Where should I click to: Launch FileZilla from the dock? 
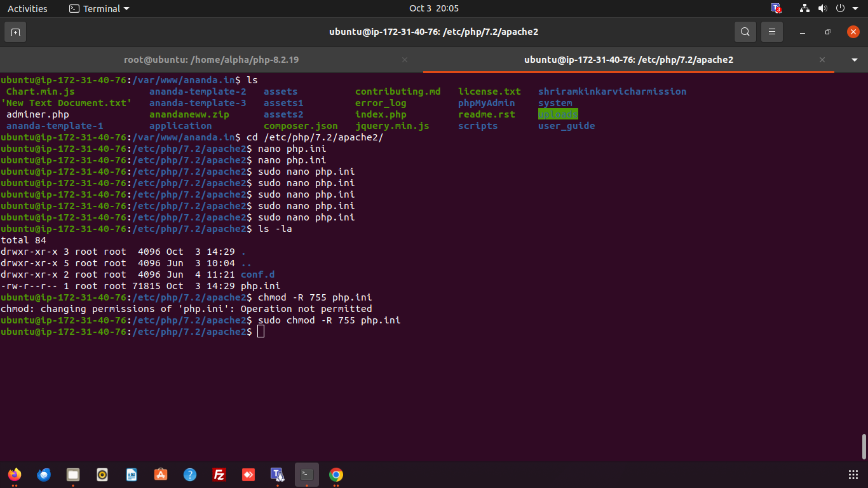(219, 475)
